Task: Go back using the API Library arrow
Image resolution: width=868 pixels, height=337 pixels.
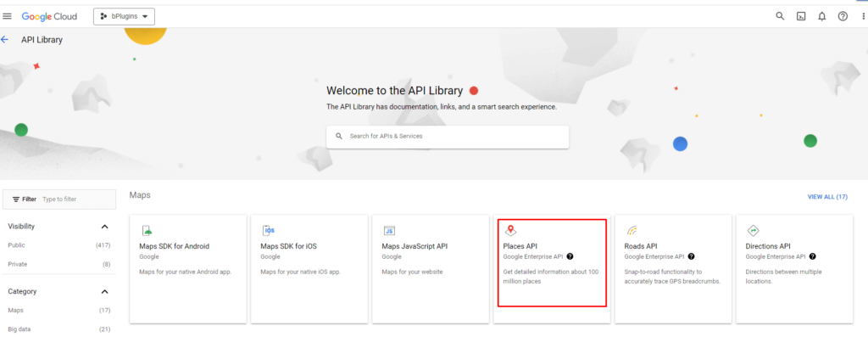Action: (5, 39)
